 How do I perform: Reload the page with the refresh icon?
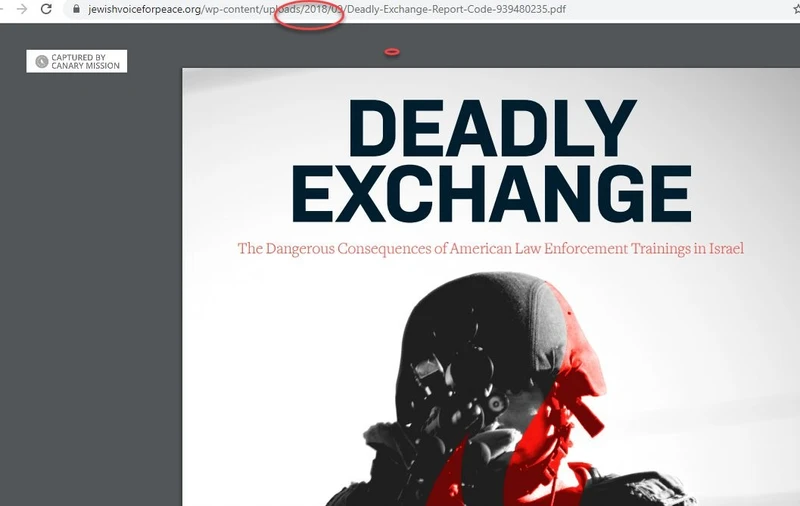coord(46,9)
